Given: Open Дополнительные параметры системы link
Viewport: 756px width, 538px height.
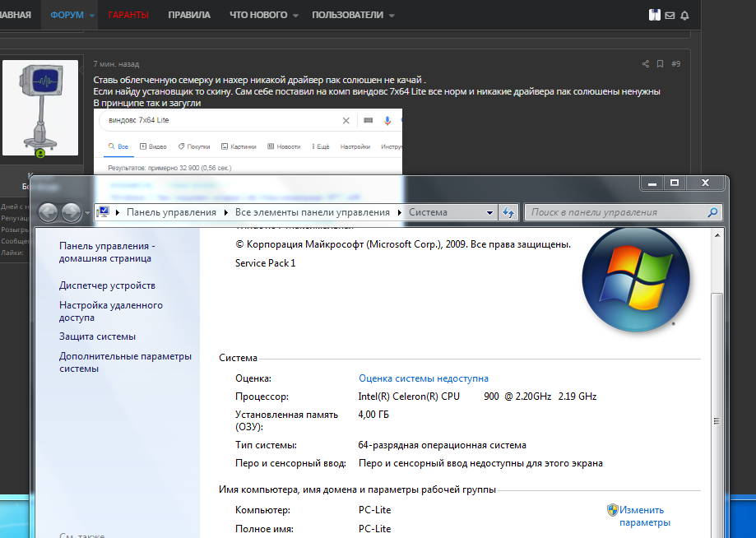Looking at the screenshot, I should click(125, 363).
